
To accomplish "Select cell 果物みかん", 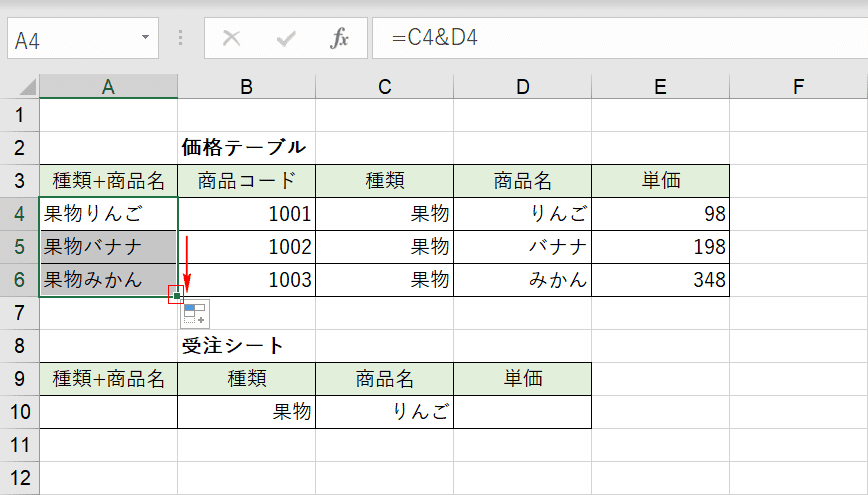I will pyautogui.click(x=108, y=280).
